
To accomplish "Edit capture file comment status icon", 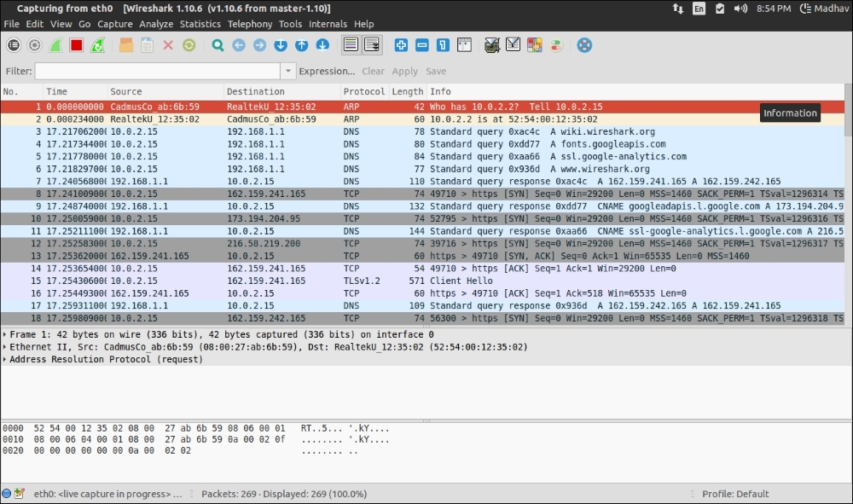I will 19,494.
